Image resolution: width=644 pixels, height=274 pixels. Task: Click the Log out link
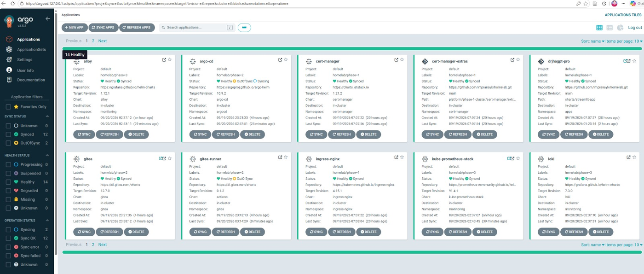point(635,28)
